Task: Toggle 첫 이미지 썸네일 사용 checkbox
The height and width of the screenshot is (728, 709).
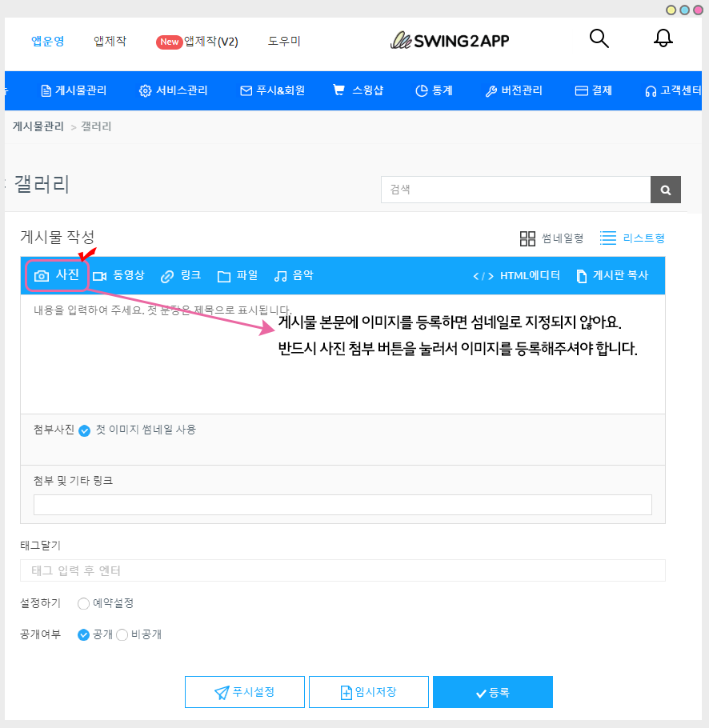Action: [85, 430]
